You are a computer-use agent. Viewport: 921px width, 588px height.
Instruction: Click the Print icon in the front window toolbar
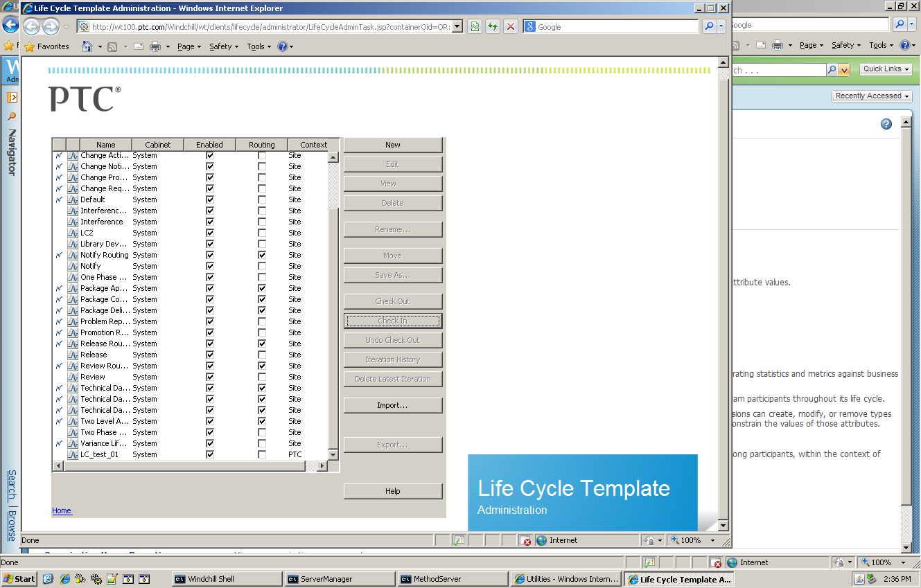(155, 46)
